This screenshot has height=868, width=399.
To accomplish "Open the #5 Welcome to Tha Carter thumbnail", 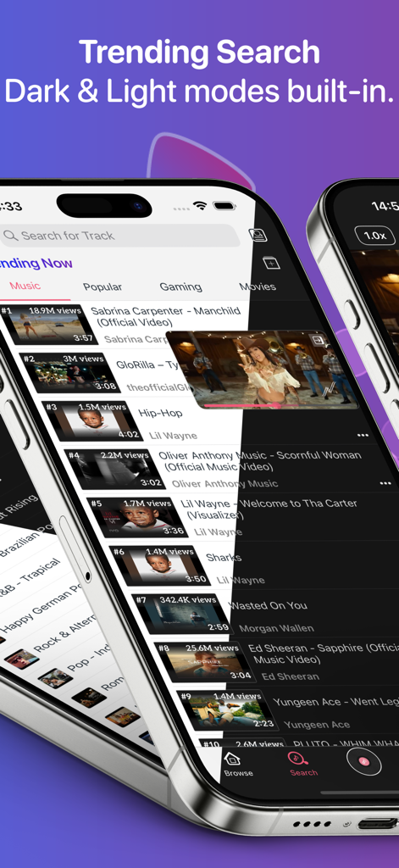I will pyautogui.click(x=137, y=517).
